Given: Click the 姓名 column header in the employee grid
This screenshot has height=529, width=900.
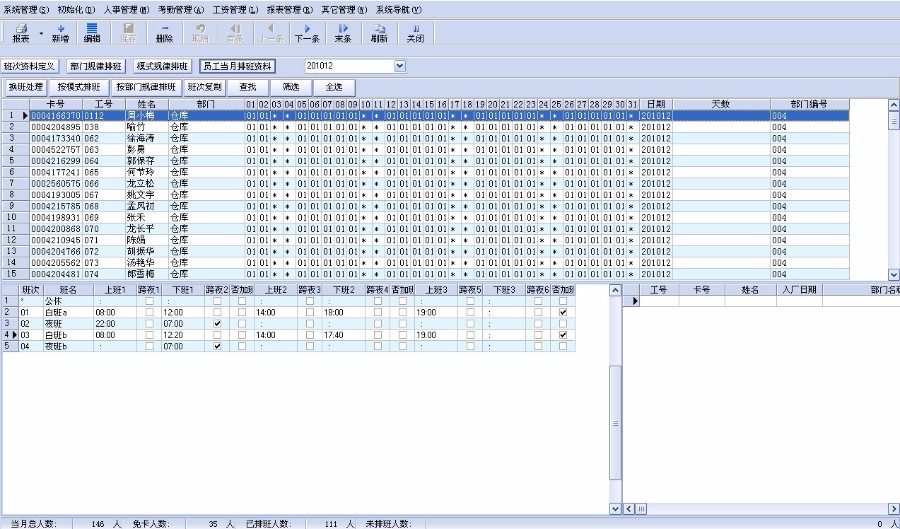Looking at the screenshot, I should 147,104.
